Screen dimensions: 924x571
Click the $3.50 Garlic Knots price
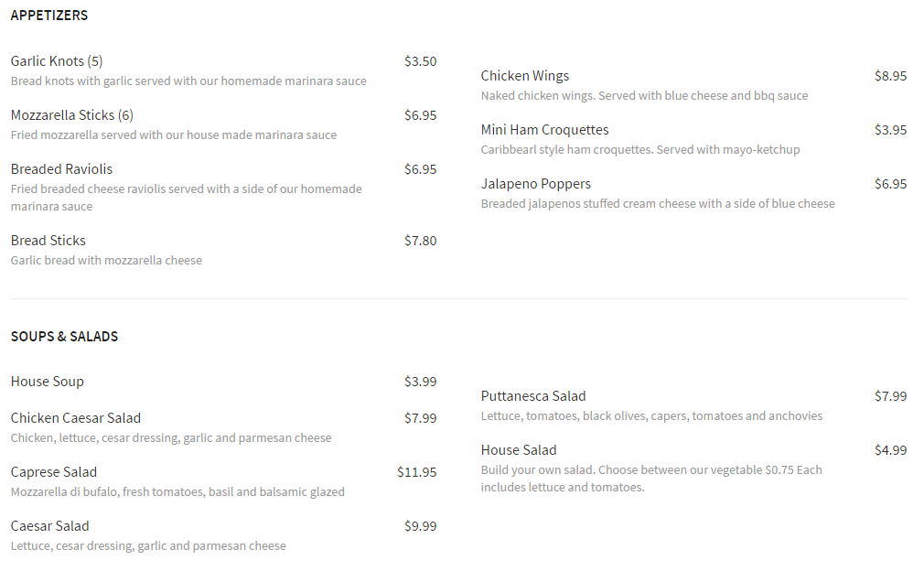pos(421,61)
